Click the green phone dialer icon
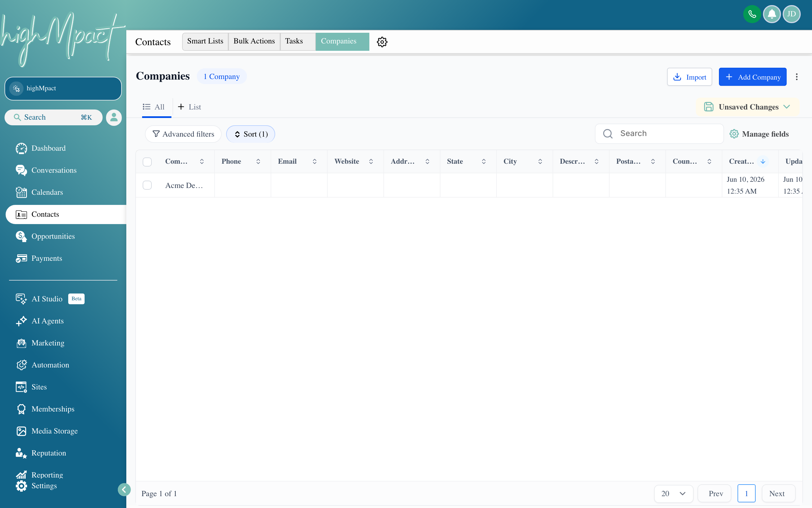The image size is (812, 508). click(x=752, y=14)
